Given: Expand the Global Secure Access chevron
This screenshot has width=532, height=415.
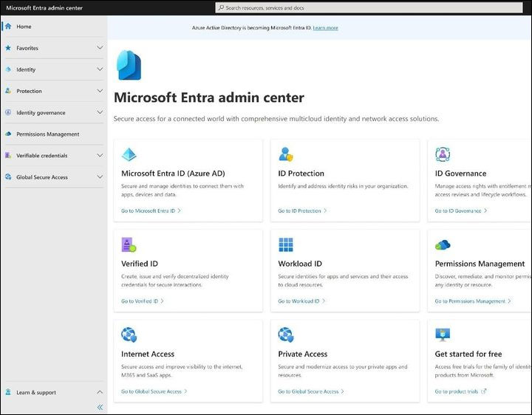Looking at the screenshot, I should (100, 176).
